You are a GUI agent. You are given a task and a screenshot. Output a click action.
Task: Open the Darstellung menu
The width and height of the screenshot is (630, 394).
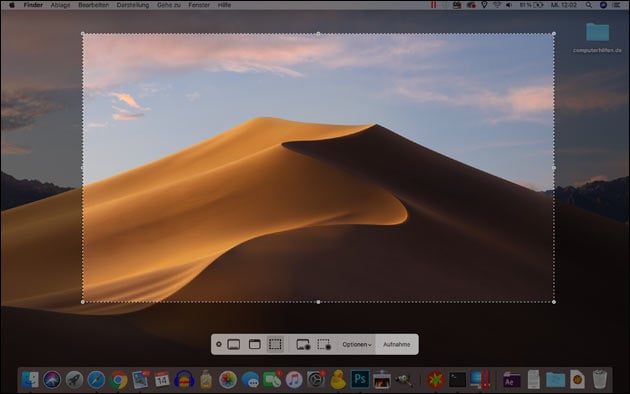(133, 5)
